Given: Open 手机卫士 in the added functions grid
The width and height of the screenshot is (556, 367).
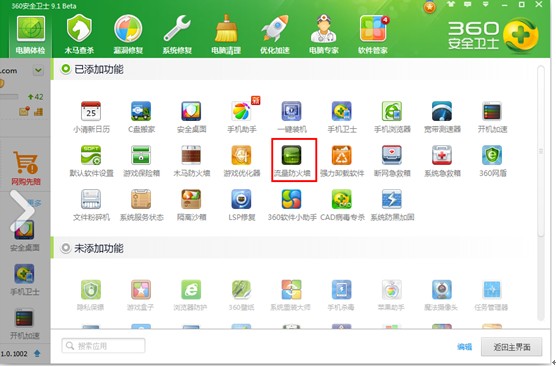Looking at the screenshot, I should point(342,117).
